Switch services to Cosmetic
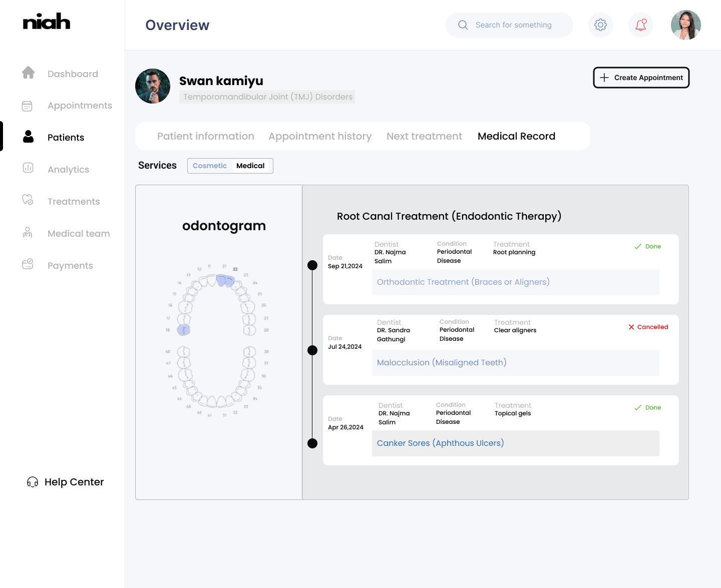This screenshot has height=588, width=721. (210, 166)
